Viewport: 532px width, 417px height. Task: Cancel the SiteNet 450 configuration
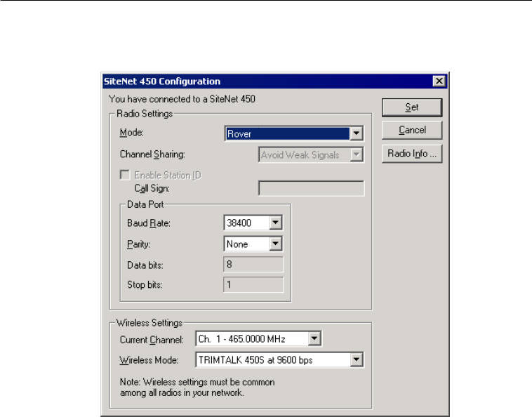tap(412, 131)
